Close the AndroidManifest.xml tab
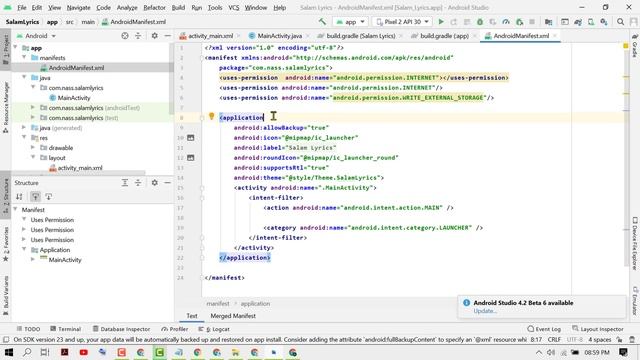This screenshot has width=640, height=360. [555, 36]
